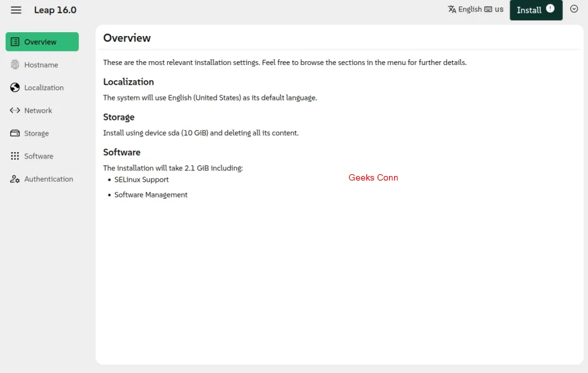This screenshot has width=588, height=373.
Task: Click the Storage heading in the overview content
Action: coord(119,117)
